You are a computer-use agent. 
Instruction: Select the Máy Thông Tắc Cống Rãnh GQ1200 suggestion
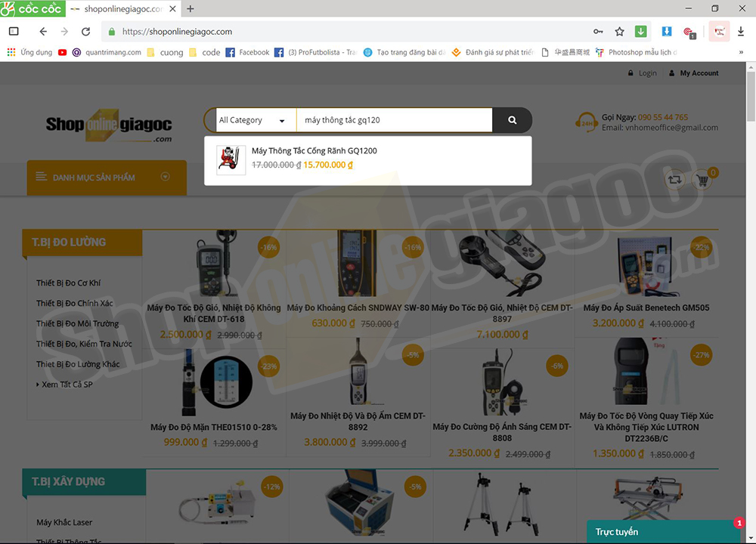(314, 151)
